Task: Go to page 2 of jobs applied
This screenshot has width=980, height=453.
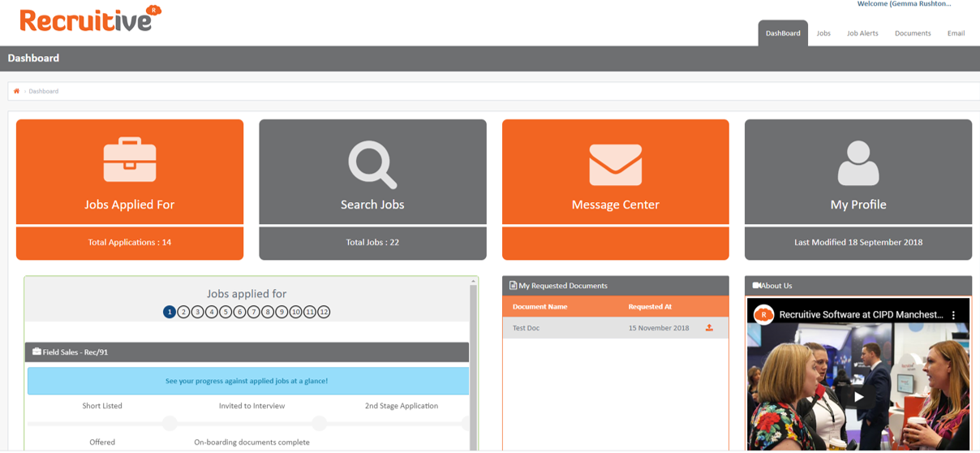Action: click(x=183, y=312)
